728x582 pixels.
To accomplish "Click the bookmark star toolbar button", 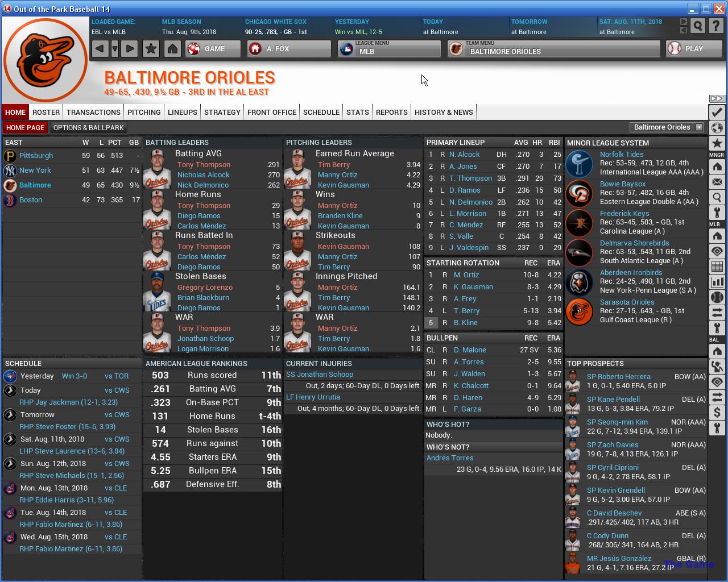I will pos(151,48).
